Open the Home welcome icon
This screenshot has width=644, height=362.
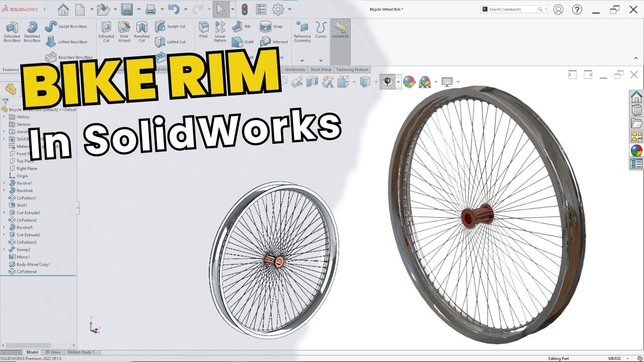(x=63, y=9)
